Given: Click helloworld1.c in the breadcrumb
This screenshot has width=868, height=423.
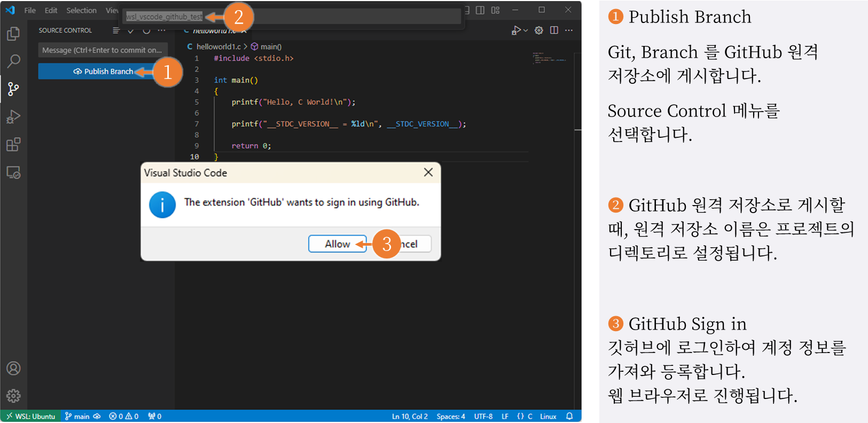Looking at the screenshot, I should tap(218, 46).
